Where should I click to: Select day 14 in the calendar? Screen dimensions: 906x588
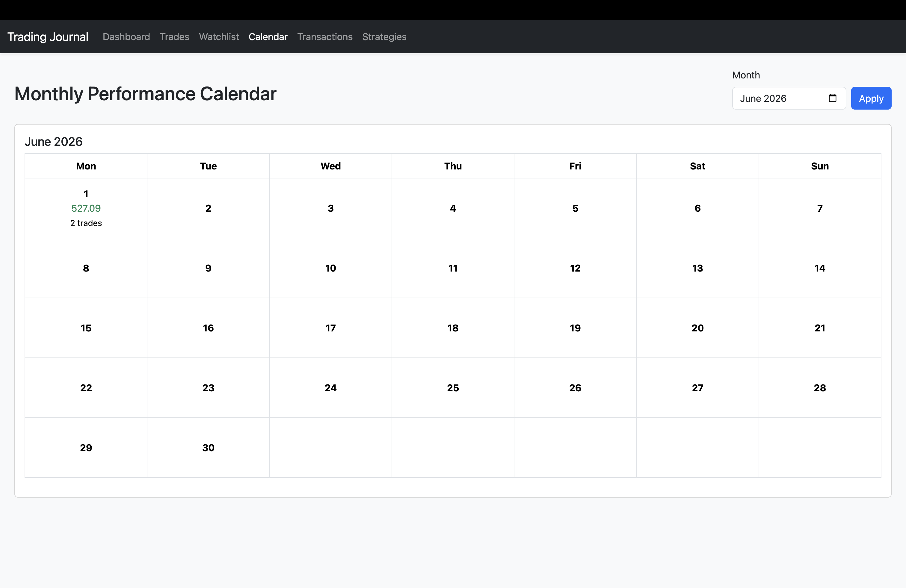point(820,268)
